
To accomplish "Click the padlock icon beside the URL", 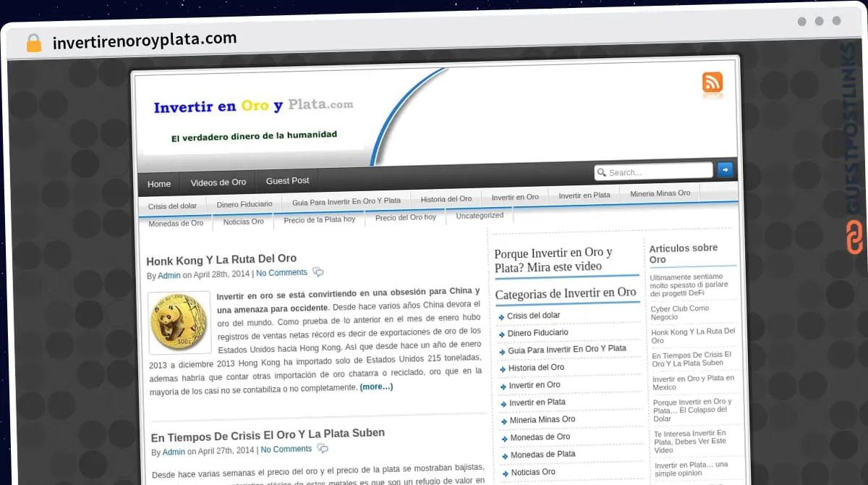I will [34, 43].
